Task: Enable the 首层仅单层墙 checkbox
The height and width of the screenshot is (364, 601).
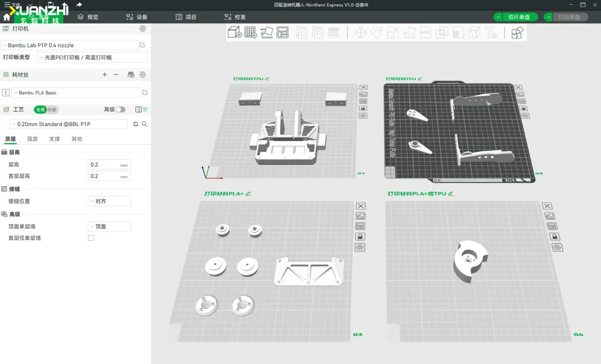Action: [x=91, y=238]
